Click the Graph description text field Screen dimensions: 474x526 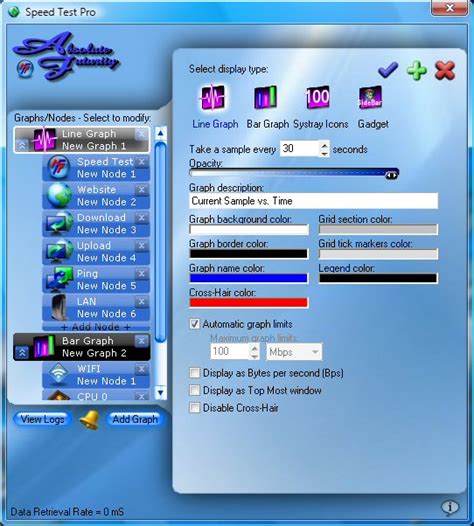313,201
